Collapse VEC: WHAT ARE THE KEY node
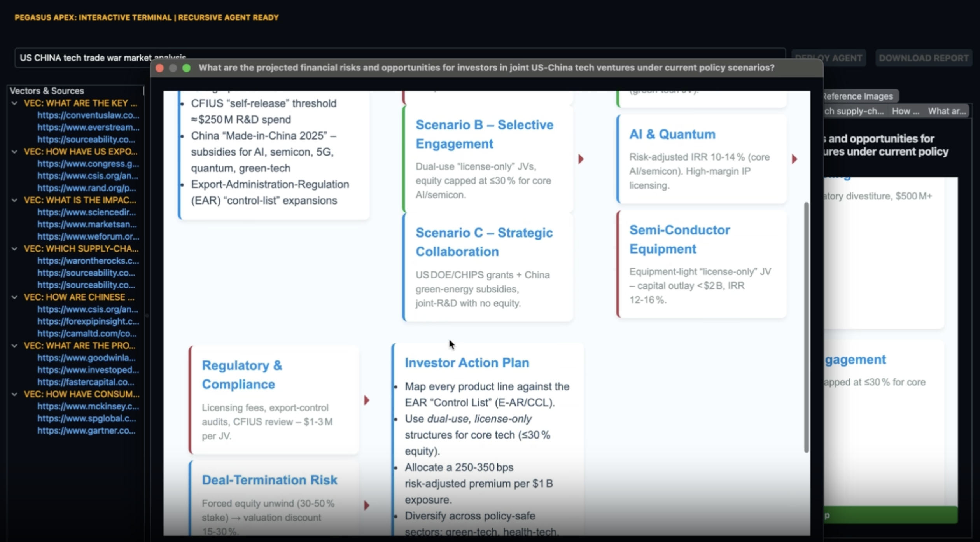This screenshot has height=542, width=980. click(14, 103)
